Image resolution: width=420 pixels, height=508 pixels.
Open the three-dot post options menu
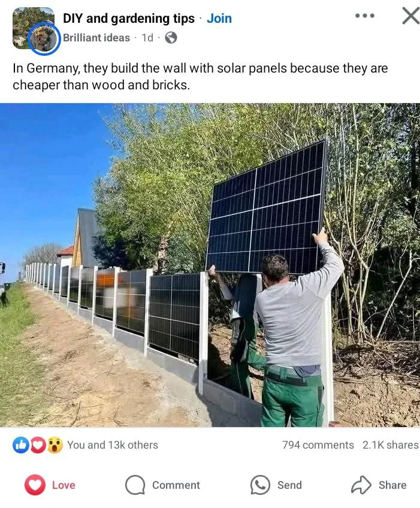pyautogui.click(x=365, y=16)
